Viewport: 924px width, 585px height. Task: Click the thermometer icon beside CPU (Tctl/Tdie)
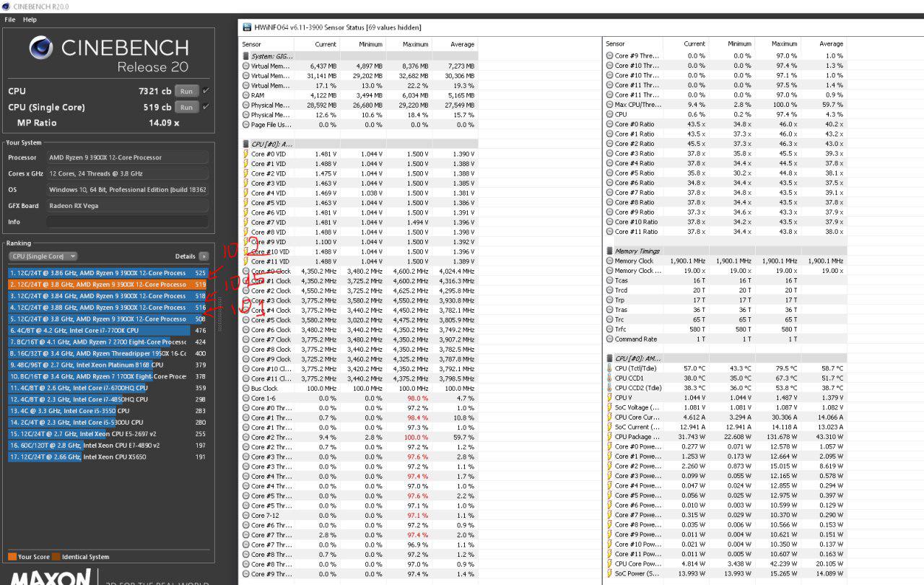pyautogui.click(x=610, y=368)
